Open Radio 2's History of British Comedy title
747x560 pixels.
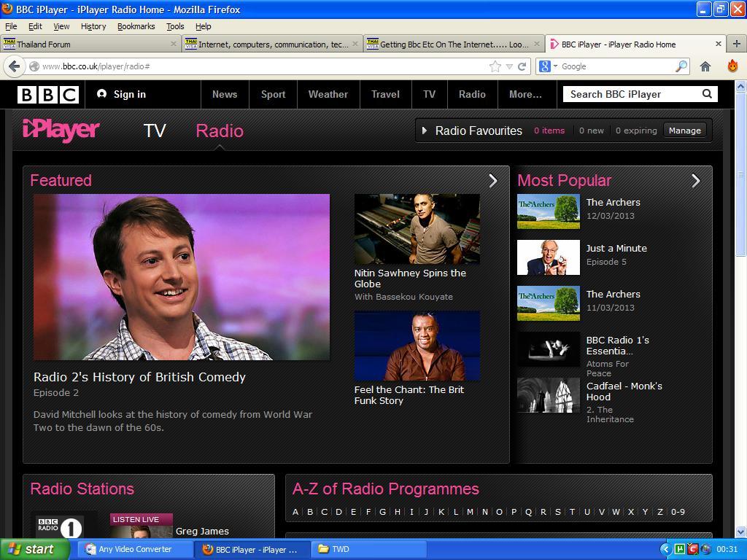(139, 377)
